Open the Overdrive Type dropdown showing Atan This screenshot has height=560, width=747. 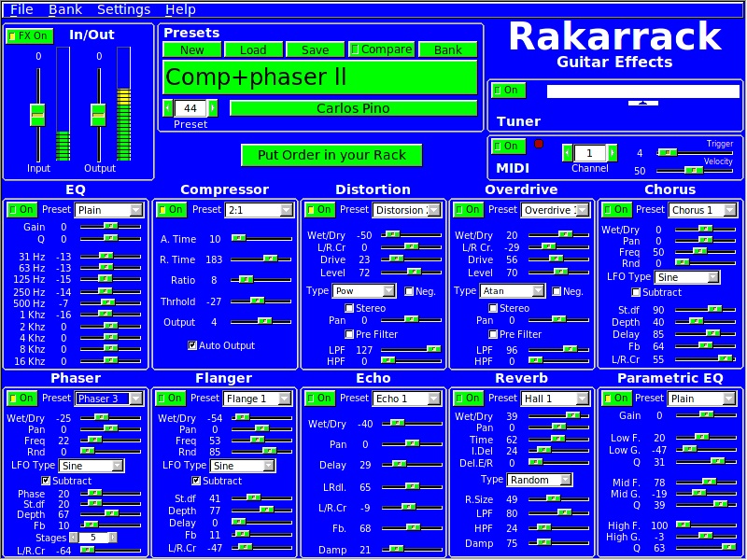512,291
